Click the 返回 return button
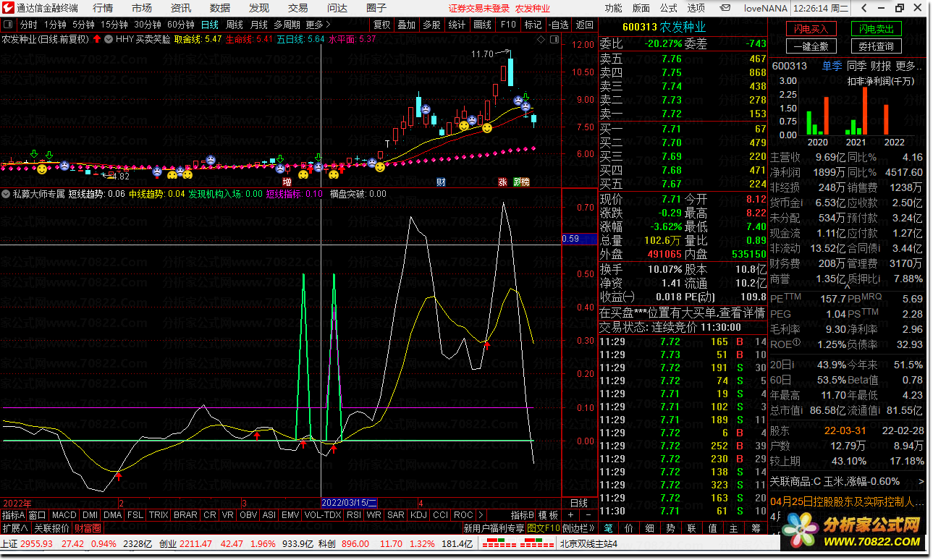Screen dimensions: 933x560 584,24
